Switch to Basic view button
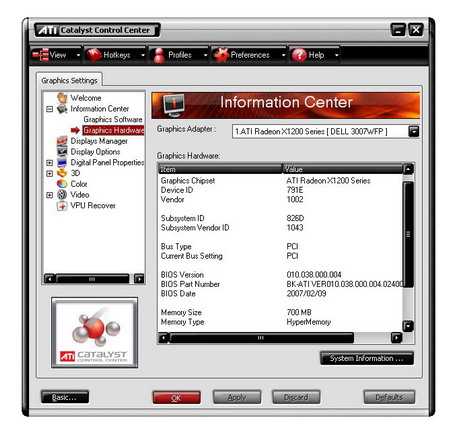Viewport: 450px width, 431px height. [65, 397]
